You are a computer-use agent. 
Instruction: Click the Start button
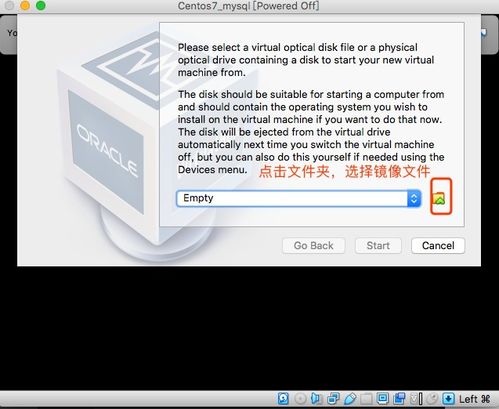378,246
